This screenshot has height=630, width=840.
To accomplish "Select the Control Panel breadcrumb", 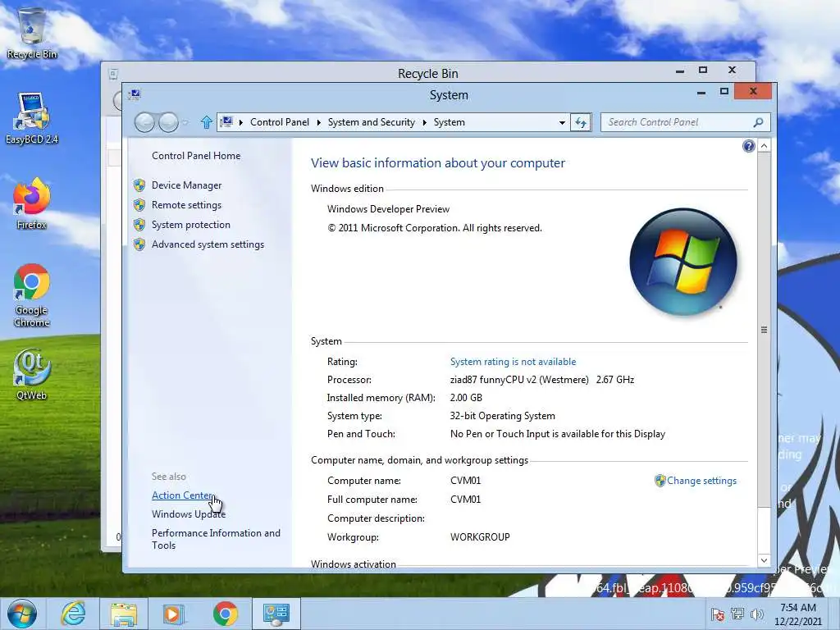I will (x=280, y=122).
